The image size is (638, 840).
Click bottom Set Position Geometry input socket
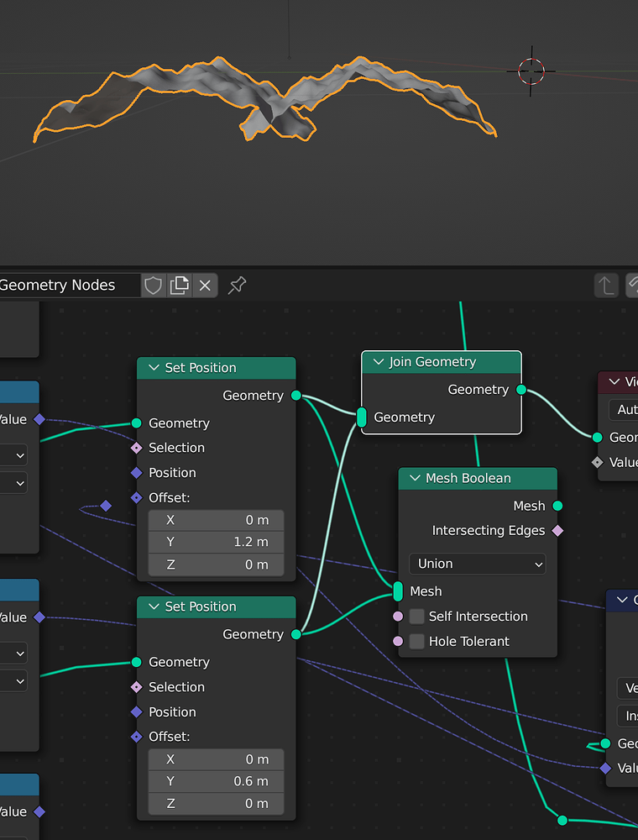click(x=137, y=662)
